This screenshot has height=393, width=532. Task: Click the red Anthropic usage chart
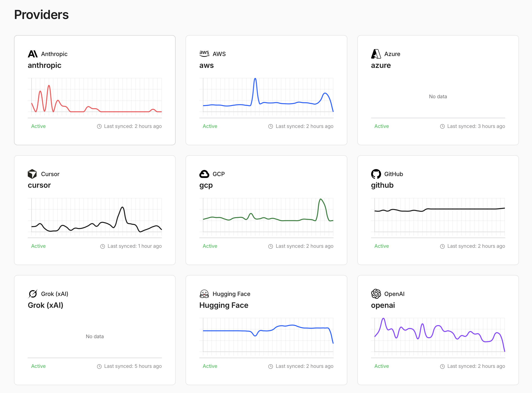95,98
